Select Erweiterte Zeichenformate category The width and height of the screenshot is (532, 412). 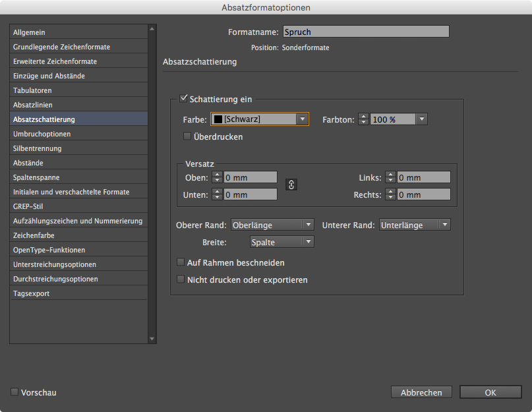point(78,61)
